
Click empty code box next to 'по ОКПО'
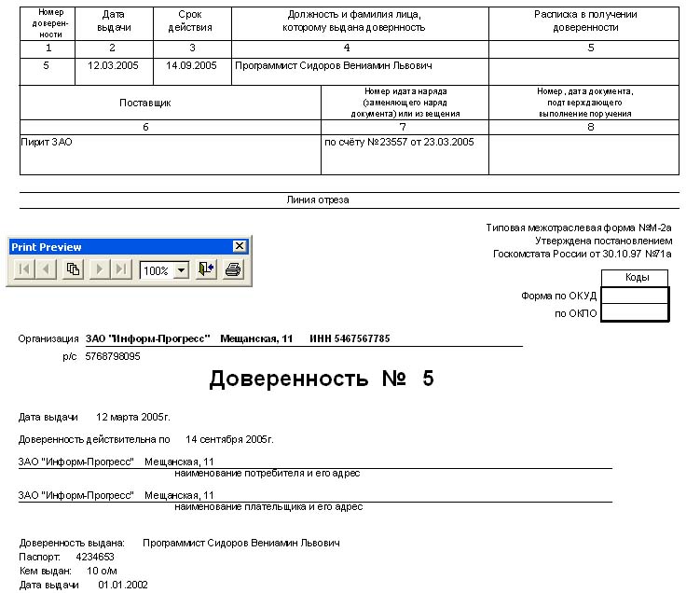tap(635, 312)
